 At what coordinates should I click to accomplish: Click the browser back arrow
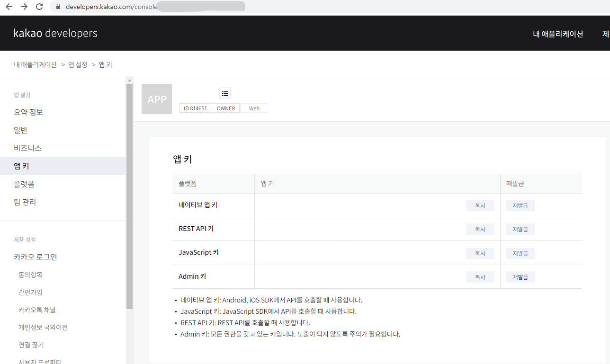pos(9,7)
